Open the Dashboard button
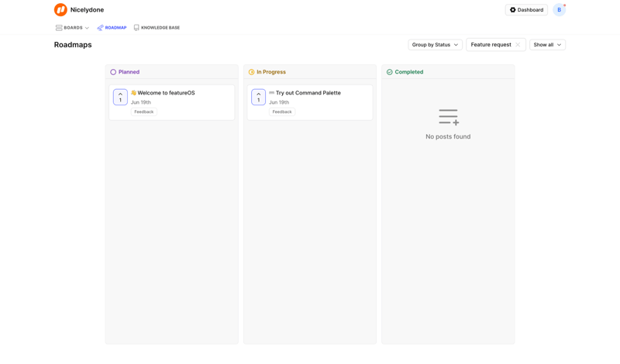 click(x=526, y=10)
